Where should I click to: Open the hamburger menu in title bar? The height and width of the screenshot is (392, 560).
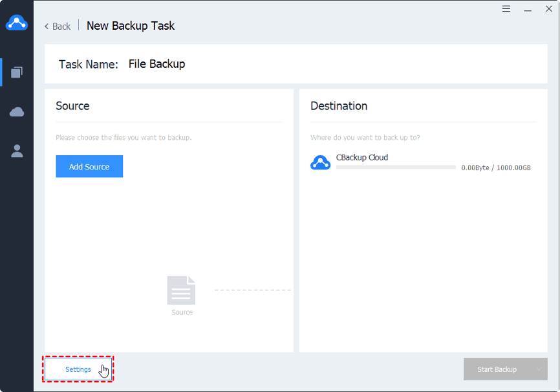click(x=506, y=9)
